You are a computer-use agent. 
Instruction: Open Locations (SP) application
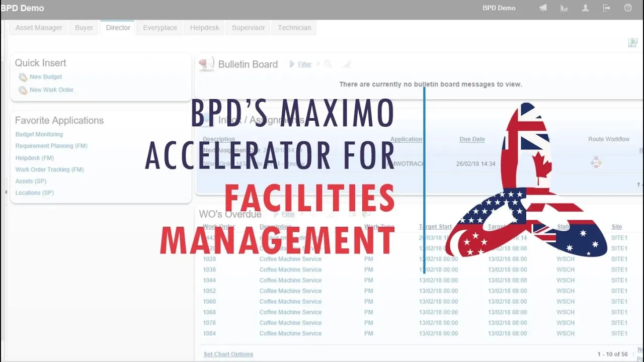[x=35, y=193]
